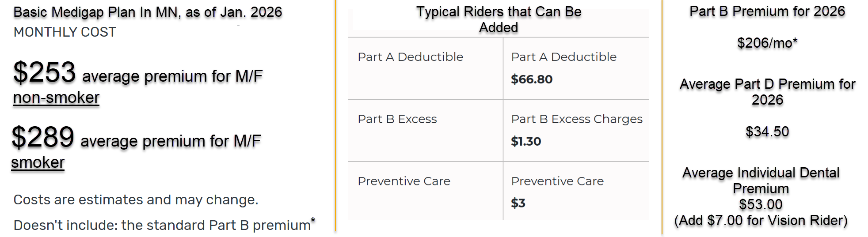Click the underlined non-smoker link
This screenshot has height=237, width=868.
click(56, 98)
